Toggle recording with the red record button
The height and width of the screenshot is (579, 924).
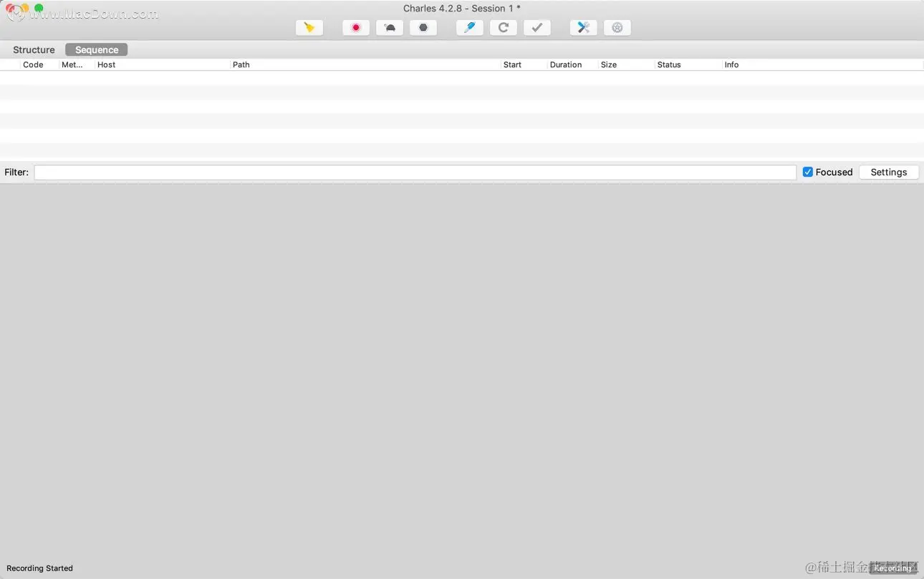point(356,27)
